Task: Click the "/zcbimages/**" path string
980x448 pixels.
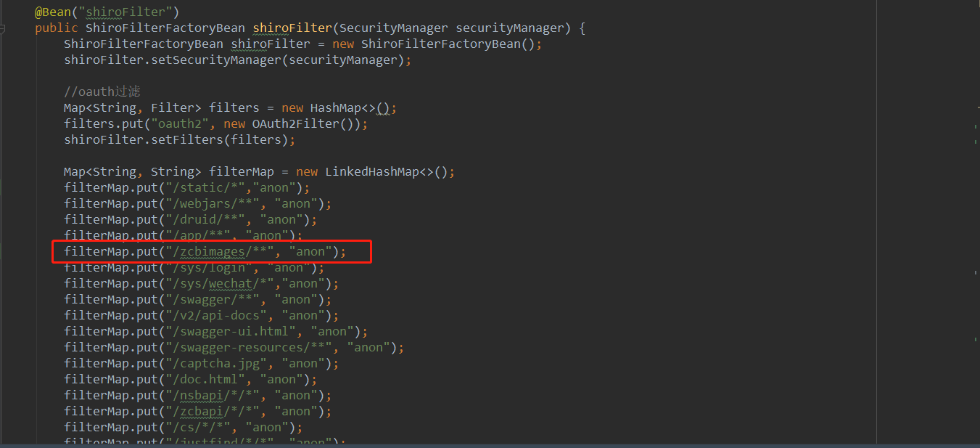Action: tap(220, 252)
